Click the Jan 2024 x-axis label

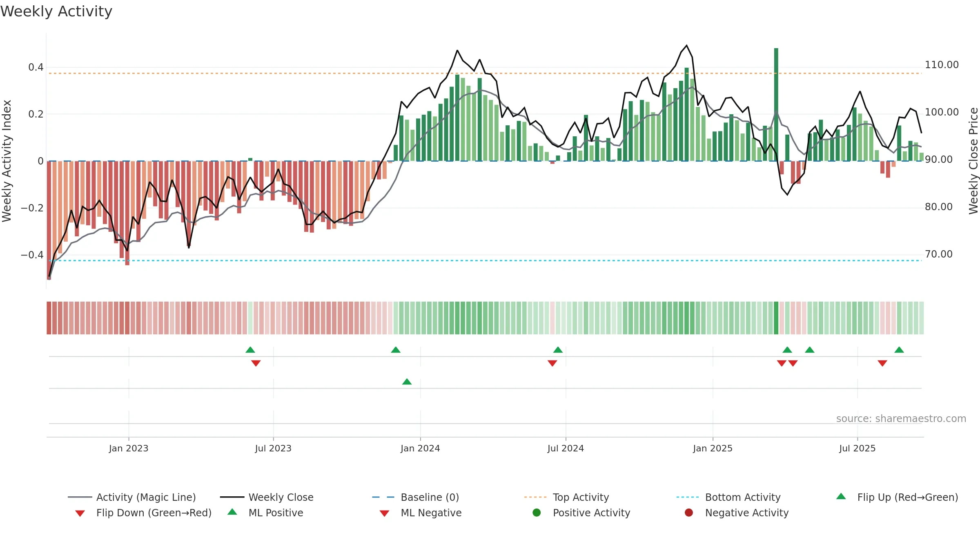tap(420, 448)
